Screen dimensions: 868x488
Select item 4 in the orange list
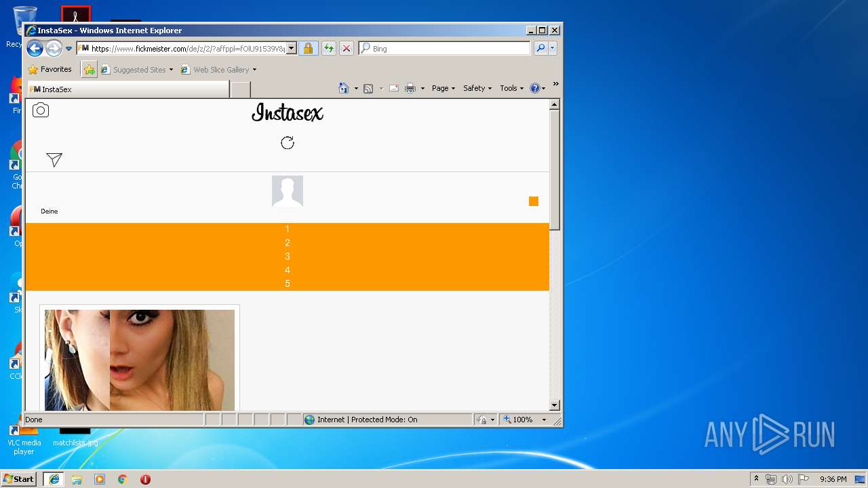[288, 270]
